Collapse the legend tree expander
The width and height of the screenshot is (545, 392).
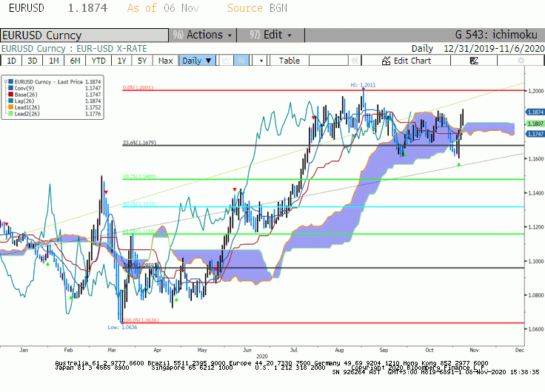pyautogui.click(x=6, y=81)
